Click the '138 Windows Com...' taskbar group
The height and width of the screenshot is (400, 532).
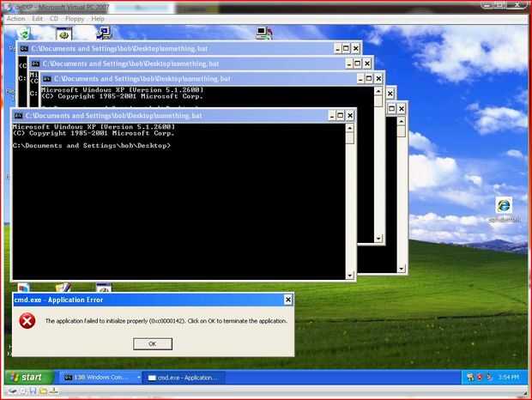pos(100,378)
